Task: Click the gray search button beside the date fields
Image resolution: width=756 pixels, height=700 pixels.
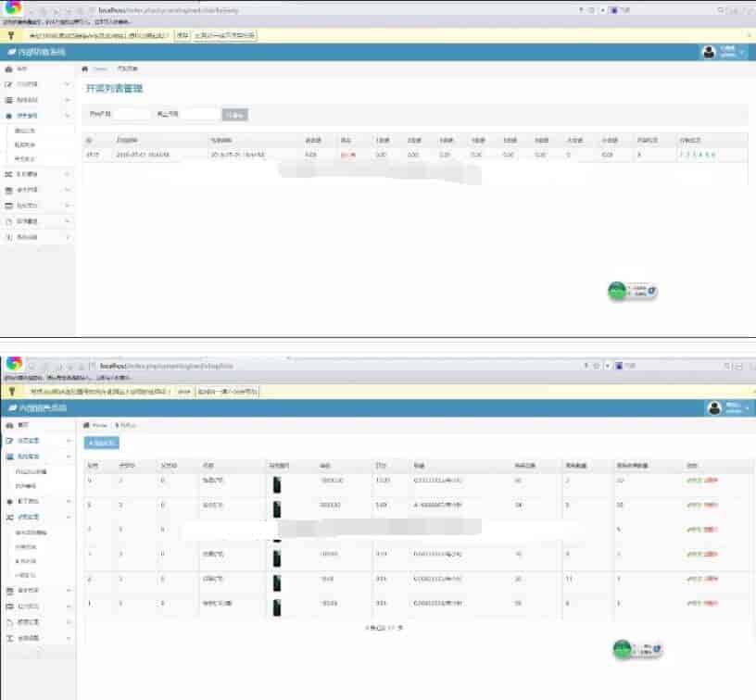Action: coord(234,115)
